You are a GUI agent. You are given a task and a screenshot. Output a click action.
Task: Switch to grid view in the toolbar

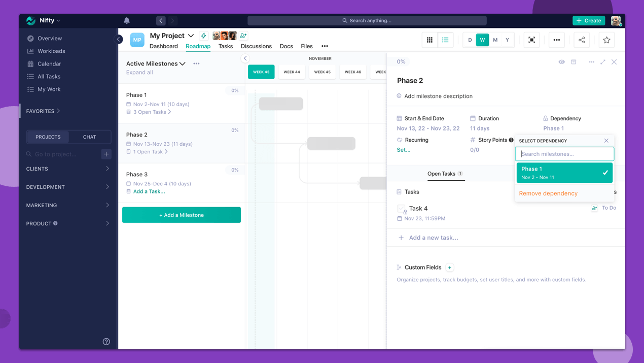pyautogui.click(x=429, y=40)
